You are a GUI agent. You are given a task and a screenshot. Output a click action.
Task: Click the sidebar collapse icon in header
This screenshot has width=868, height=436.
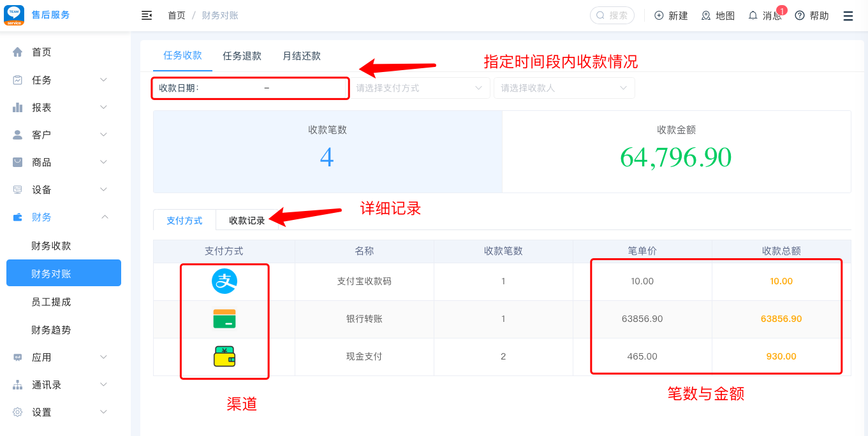coord(147,15)
